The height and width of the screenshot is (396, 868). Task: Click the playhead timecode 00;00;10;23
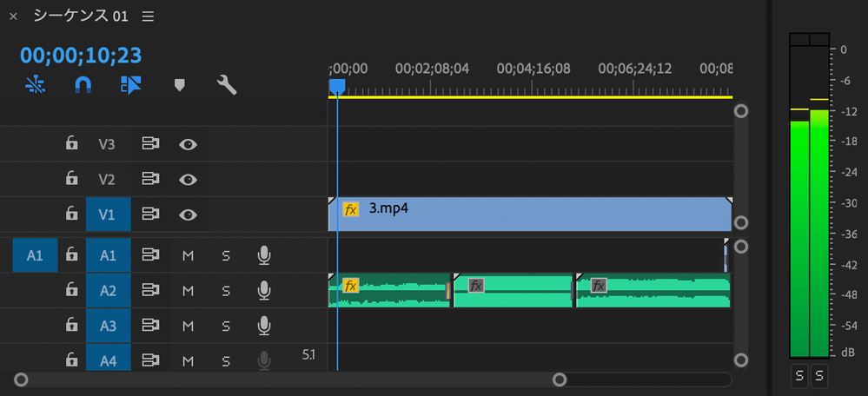81,56
